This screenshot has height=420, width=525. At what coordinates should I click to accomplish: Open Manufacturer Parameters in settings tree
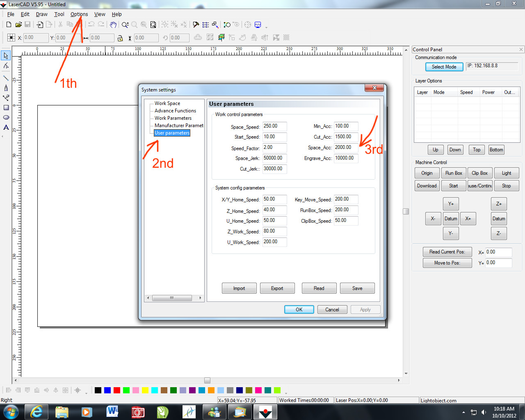coord(178,126)
